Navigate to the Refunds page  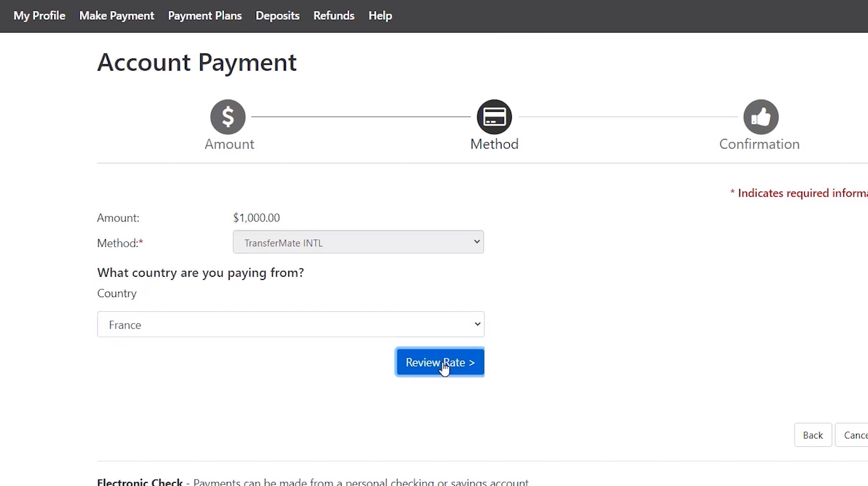[333, 16]
